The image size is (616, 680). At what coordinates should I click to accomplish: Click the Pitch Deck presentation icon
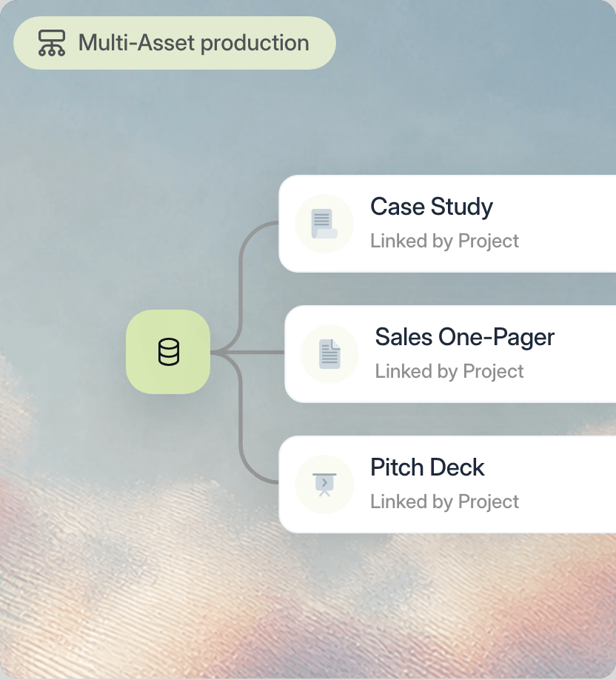(x=324, y=485)
